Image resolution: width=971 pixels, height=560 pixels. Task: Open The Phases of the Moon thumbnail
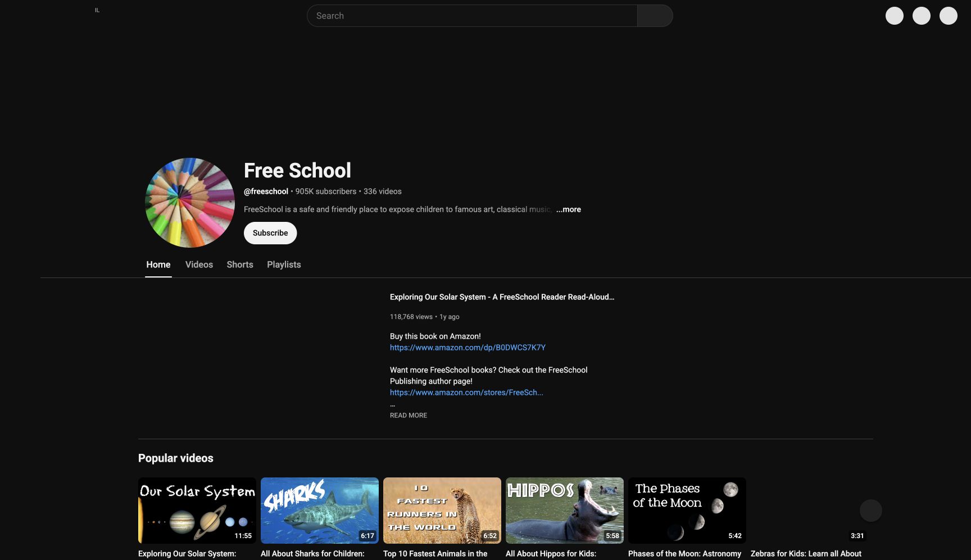(687, 511)
